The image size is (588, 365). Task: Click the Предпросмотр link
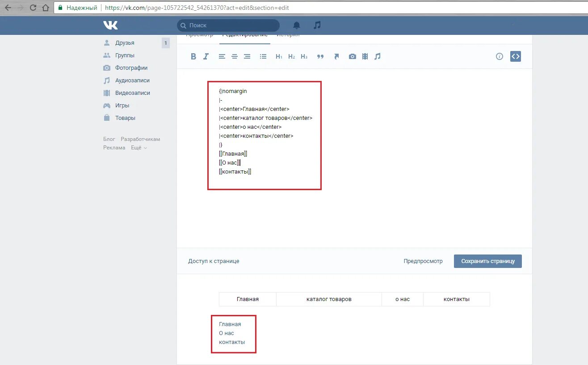[x=423, y=261]
